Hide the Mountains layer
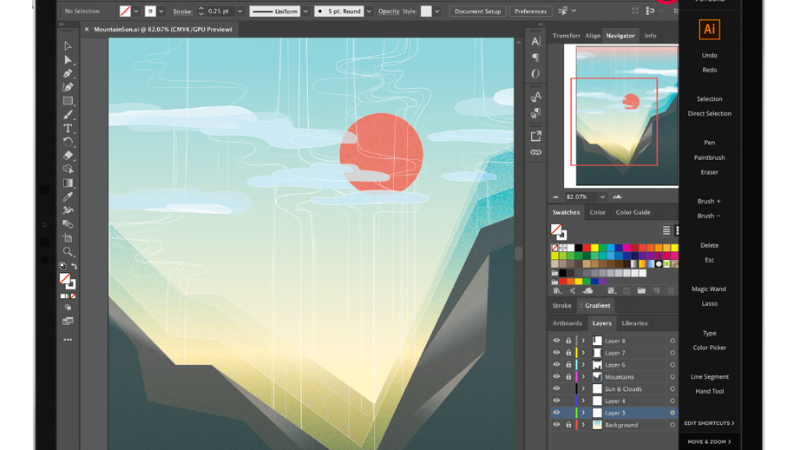 [557, 377]
